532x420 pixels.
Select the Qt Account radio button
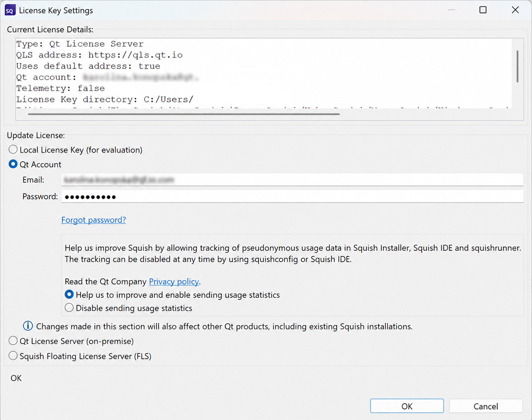13,164
